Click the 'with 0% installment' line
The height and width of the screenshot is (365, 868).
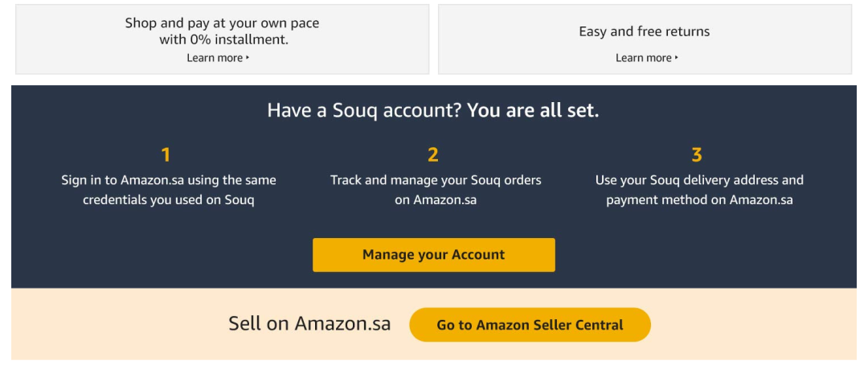pos(223,40)
